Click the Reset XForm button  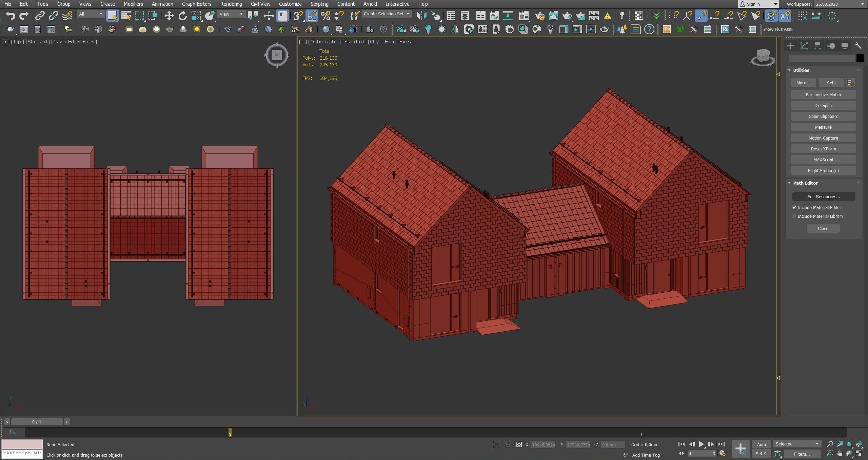click(823, 149)
